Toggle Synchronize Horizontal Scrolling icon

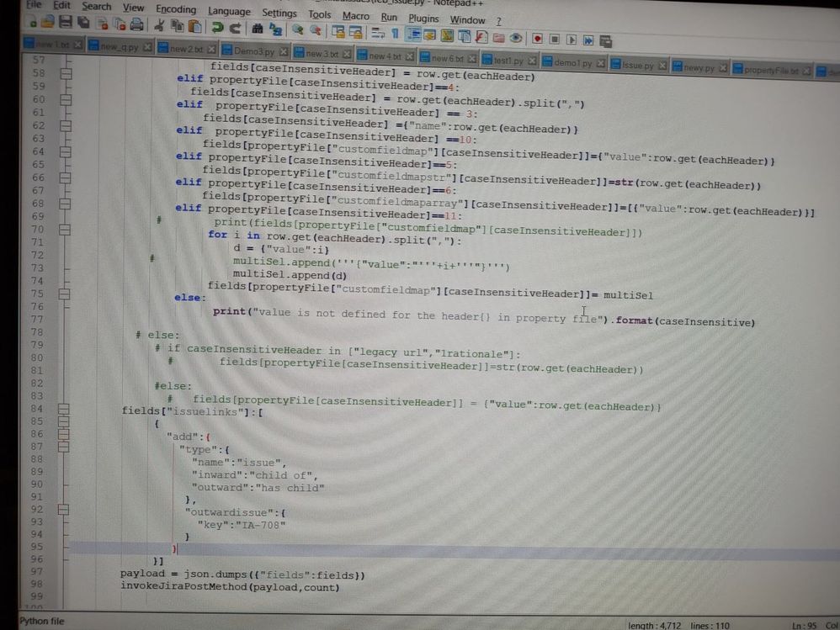pos(356,32)
